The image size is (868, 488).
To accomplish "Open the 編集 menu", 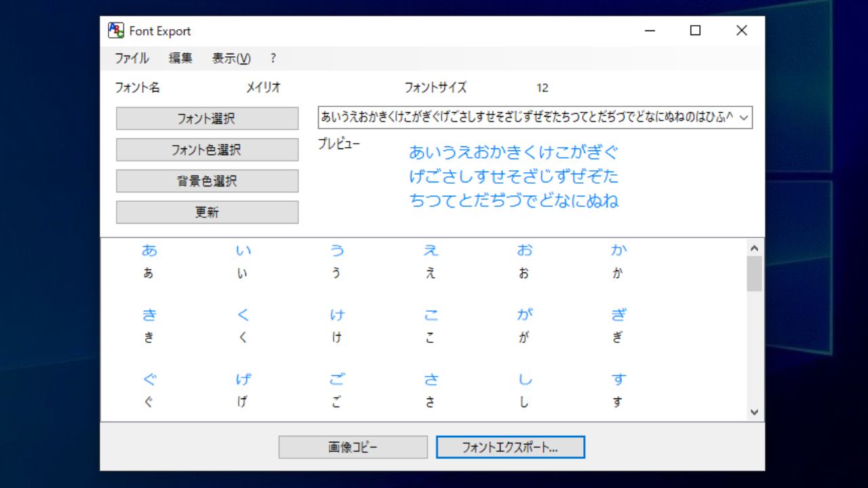I will (x=180, y=58).
